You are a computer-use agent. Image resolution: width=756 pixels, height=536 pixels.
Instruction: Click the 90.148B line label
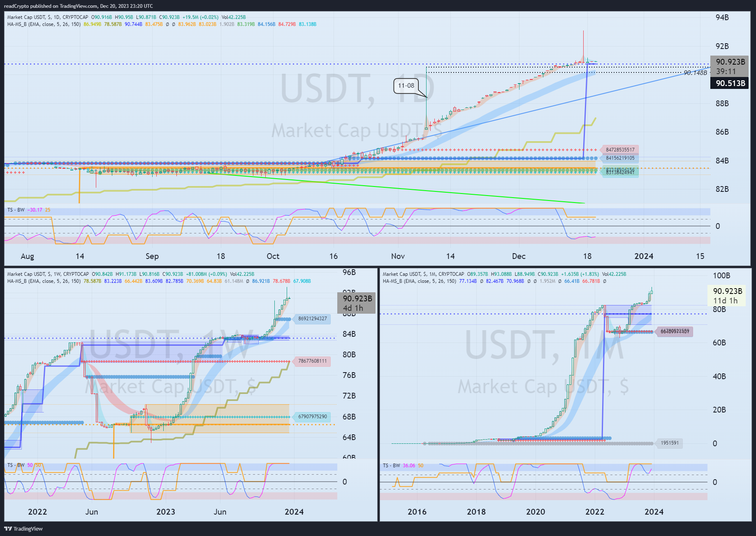(x=695, y=73)
